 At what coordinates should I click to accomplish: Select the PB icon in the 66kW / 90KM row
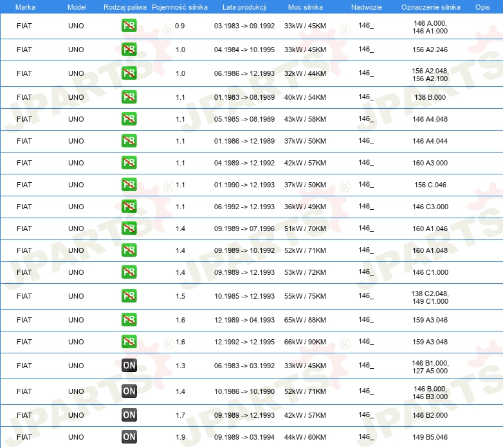click(129, 342)
